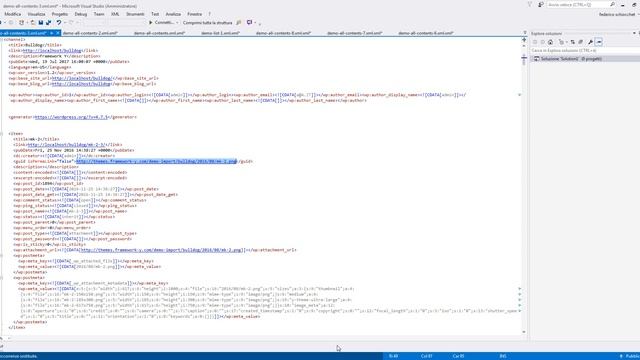Switch to demo-list-1.xml tab

click(x=221, y=33)
